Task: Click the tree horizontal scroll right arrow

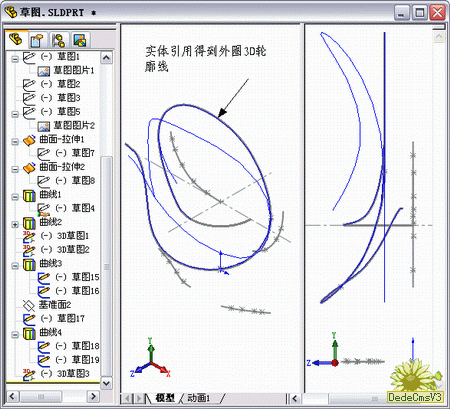Action: click(x=93, y=396)
